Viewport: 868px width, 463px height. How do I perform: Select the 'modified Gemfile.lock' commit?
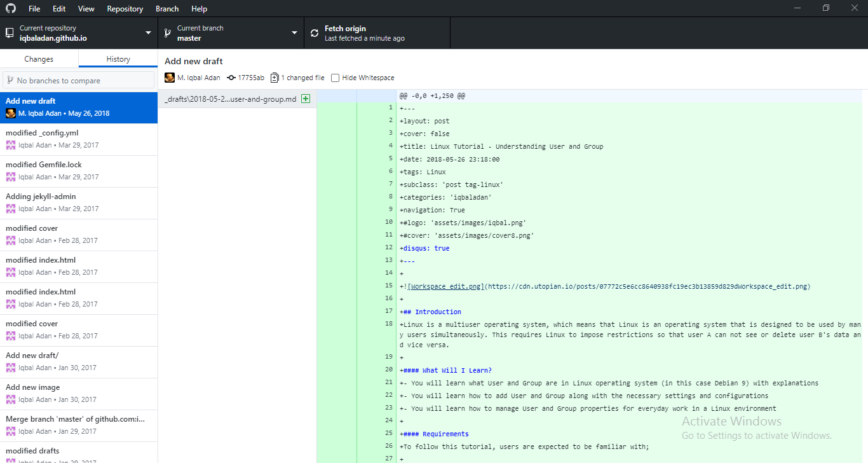[79, 171]
